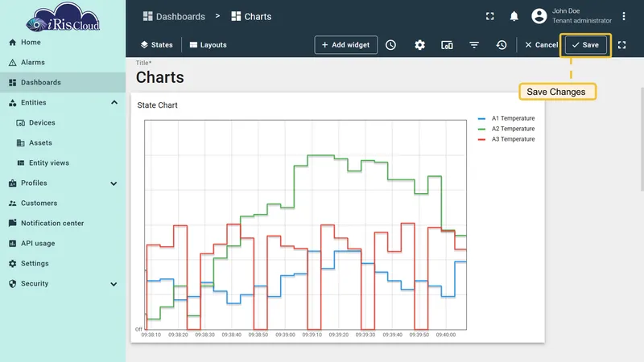Go to Dashboards breadcrumb link
This screenshot has height=362, width=644.
(x=174, y=16)
